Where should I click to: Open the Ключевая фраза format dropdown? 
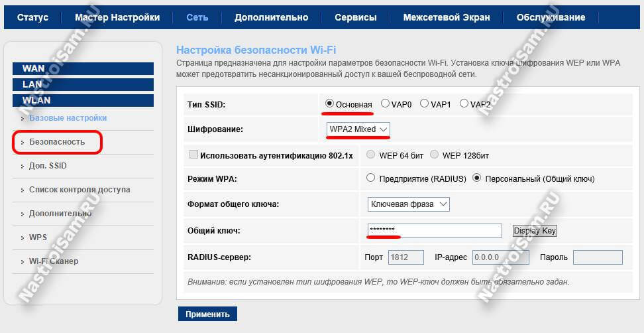tap(409, 204)
